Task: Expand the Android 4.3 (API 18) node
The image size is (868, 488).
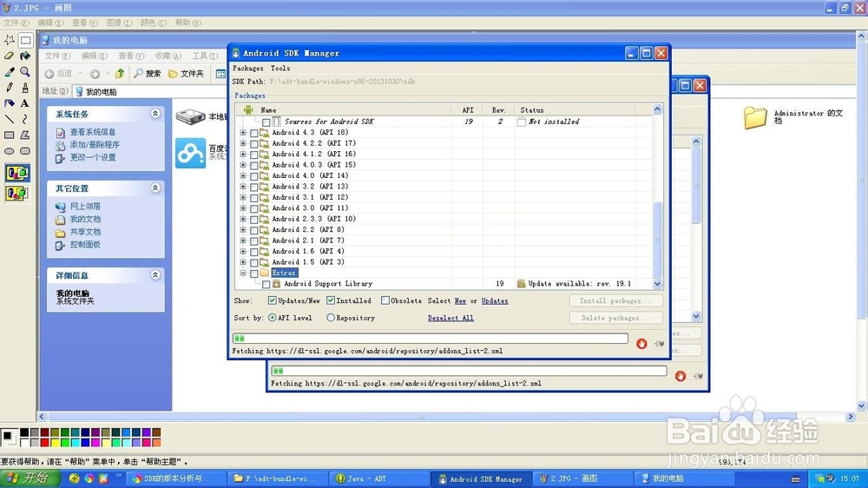Action: tap(243, 132)
